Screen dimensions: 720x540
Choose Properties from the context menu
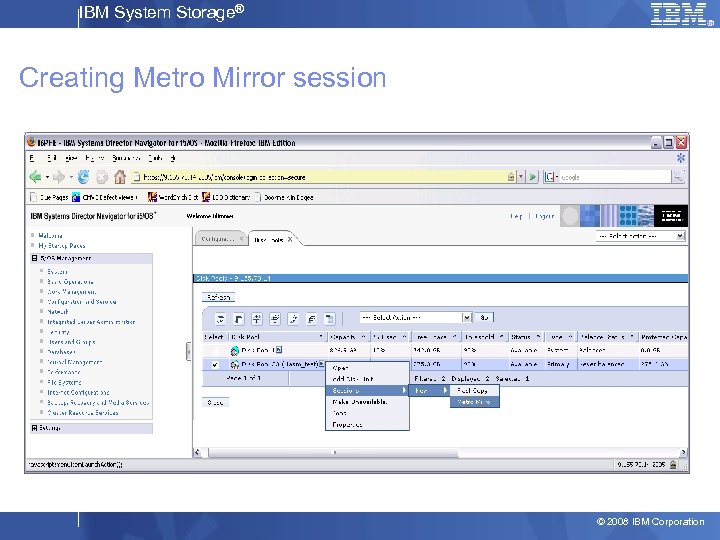click(x=367, y=425)
